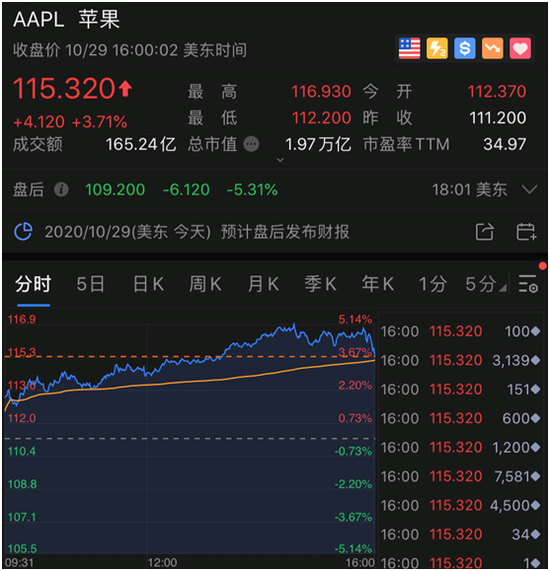
Task: Open the 5分 interval dropdown
Action: [x=486, y=284]
